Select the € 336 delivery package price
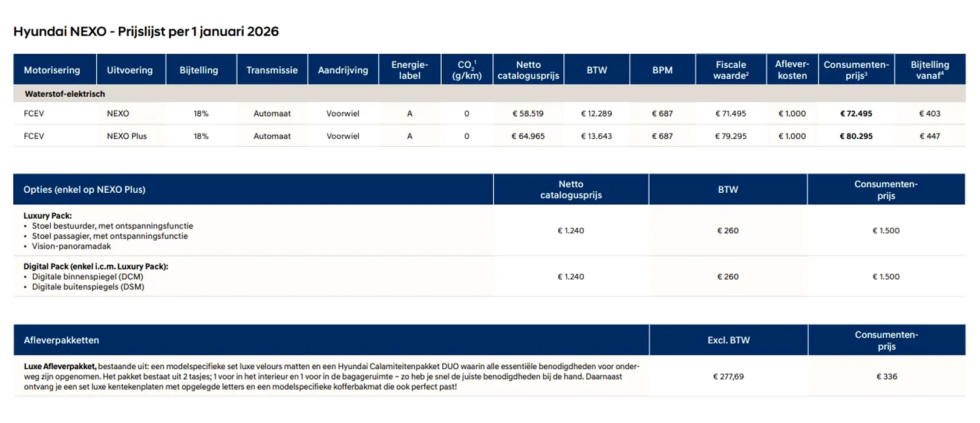Viewport: 980px width, 423px height. (886, 376)
